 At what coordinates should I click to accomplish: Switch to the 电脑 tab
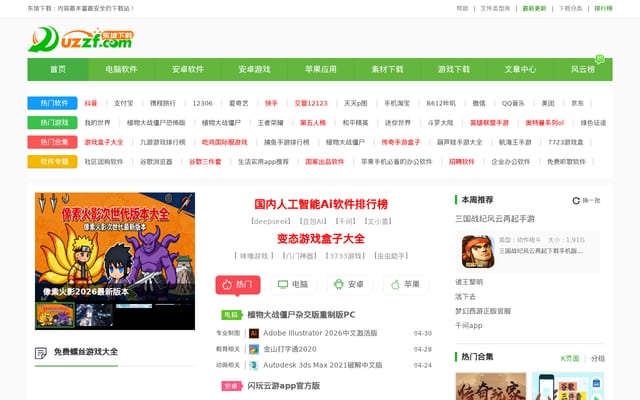click(x=293, y=284)
